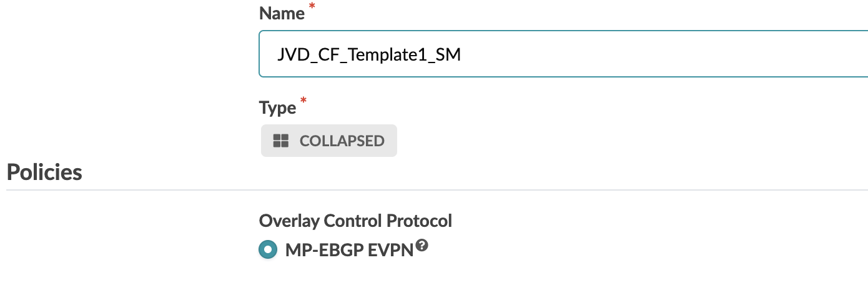Click the grid icon on the COLLAPSED type
The height and width of the screenshot is (290, 868).
click(x=281, y=141)
